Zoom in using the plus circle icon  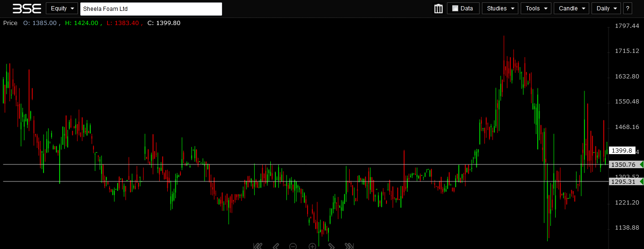point(312,246)
